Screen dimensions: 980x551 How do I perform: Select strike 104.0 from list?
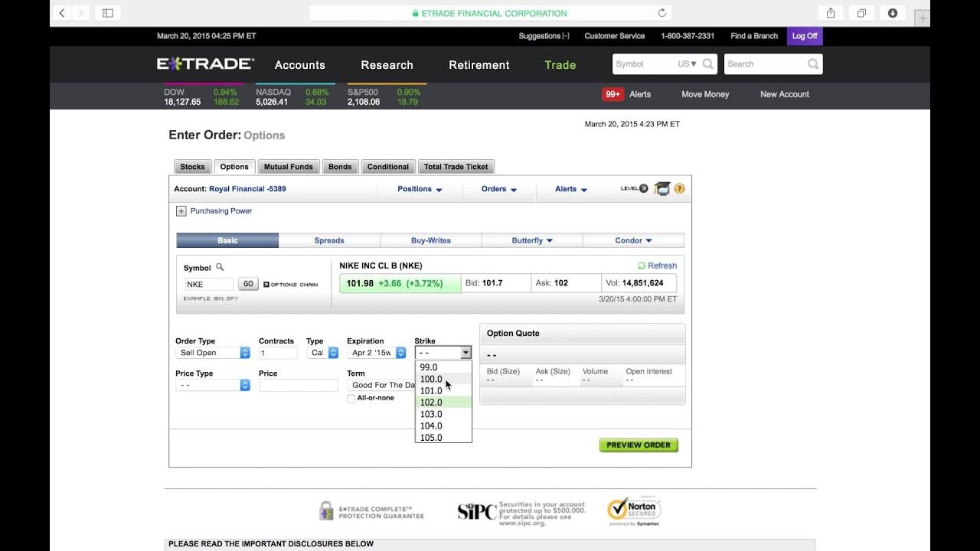click(x=443, y=425)
